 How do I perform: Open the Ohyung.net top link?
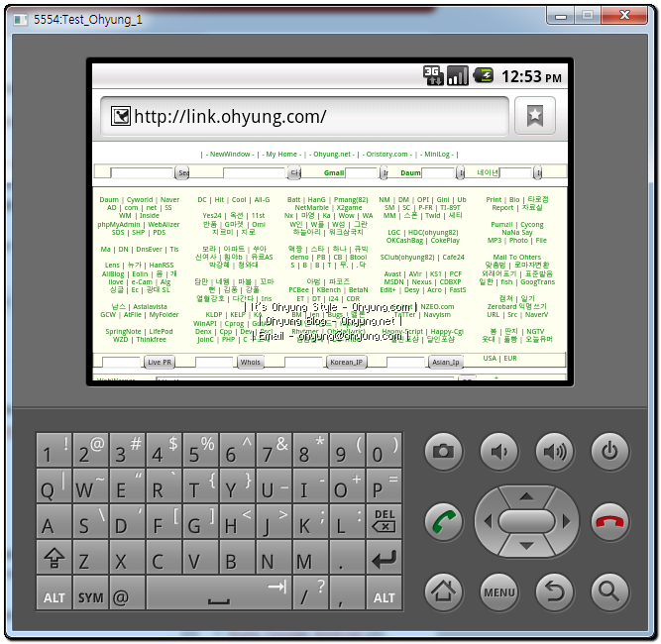332,155
